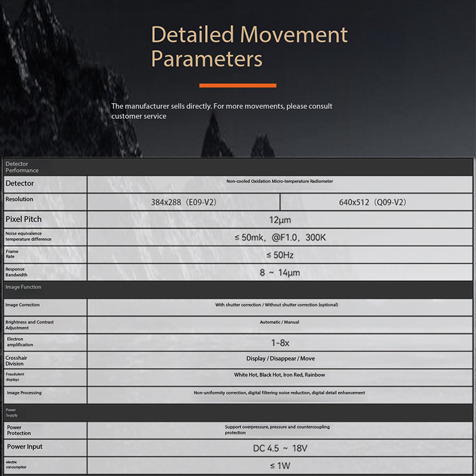Viewport: 476px width, 476px height.
Task: Click the 'Non-cooled Oxidation Micro-temperature Radiometer' cell
Action: pos(279,181)
